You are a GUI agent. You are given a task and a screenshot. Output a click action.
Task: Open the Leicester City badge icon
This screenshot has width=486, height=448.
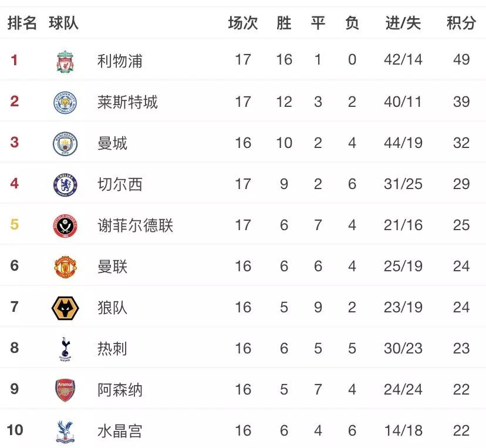65,103
